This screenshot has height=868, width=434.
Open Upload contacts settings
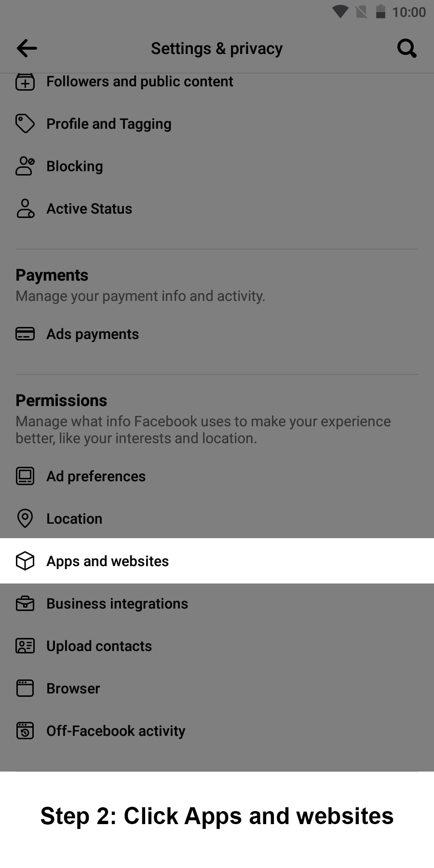99,646
